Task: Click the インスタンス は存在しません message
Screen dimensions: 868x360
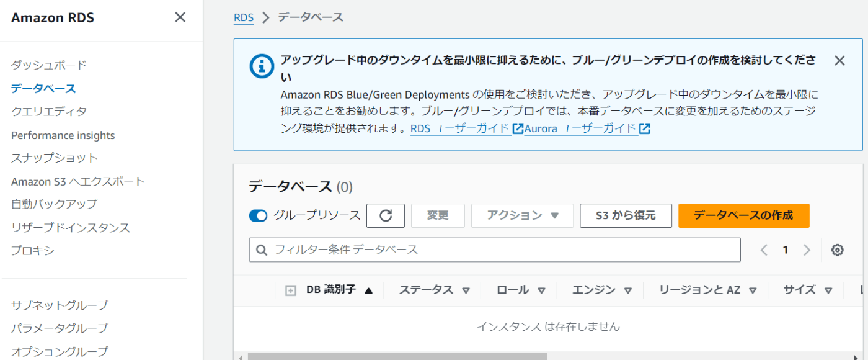Action: pyautogui.click(x=548, y=326)
